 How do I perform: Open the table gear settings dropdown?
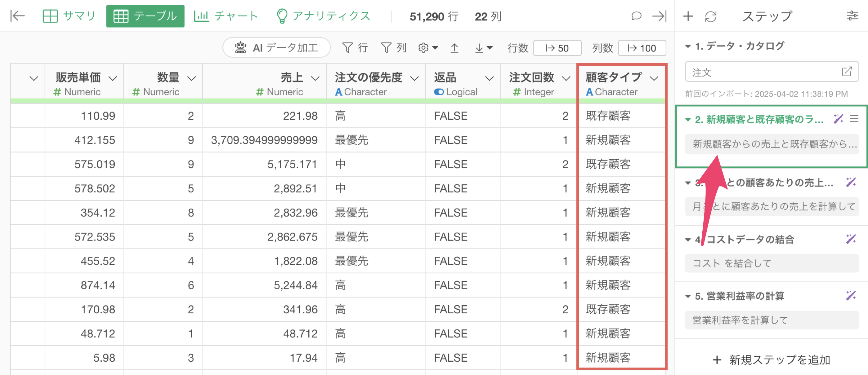pos(428,48)
